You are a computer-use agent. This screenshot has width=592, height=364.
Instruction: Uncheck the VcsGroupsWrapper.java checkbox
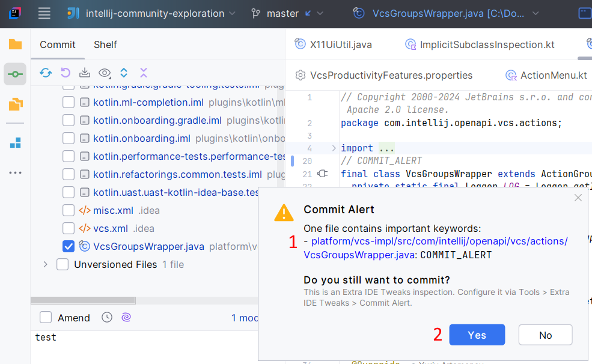(x=69, y=246)
